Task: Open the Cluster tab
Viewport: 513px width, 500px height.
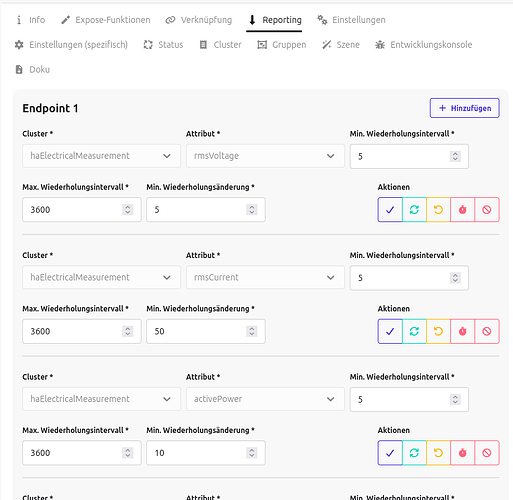Action: click(x=220, y=45)
